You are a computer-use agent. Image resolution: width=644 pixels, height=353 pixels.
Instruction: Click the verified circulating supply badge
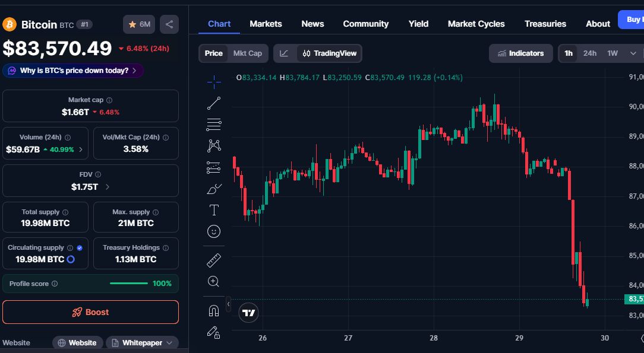(x=80, y=247)
